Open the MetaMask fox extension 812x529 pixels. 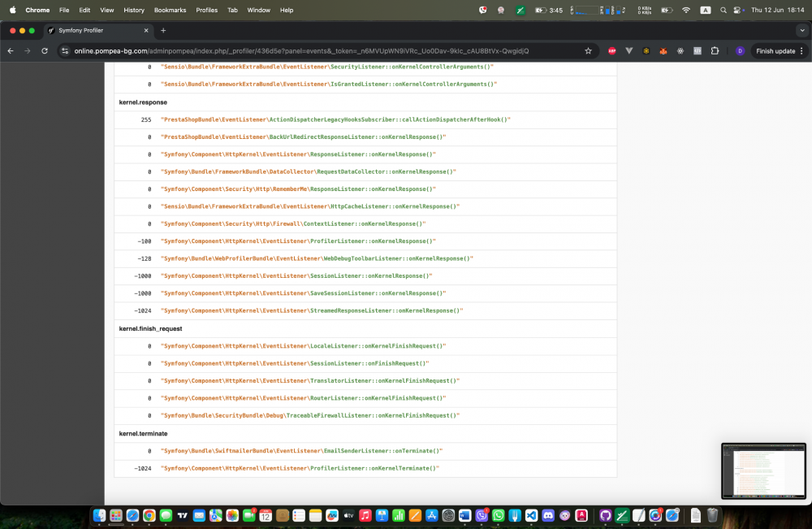pos(662,50)
